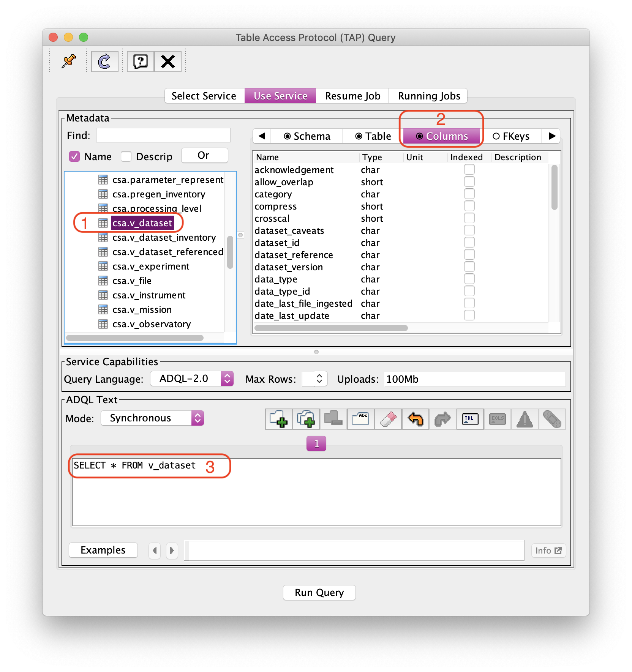The image size is (632, 672).
Task: Add a new ADQL tab
Action: coord(279,419)
